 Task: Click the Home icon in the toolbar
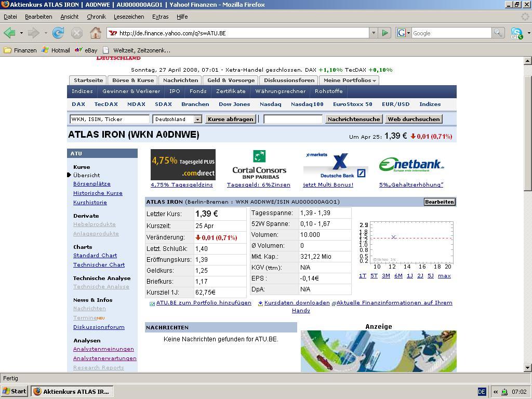(95, 33)
